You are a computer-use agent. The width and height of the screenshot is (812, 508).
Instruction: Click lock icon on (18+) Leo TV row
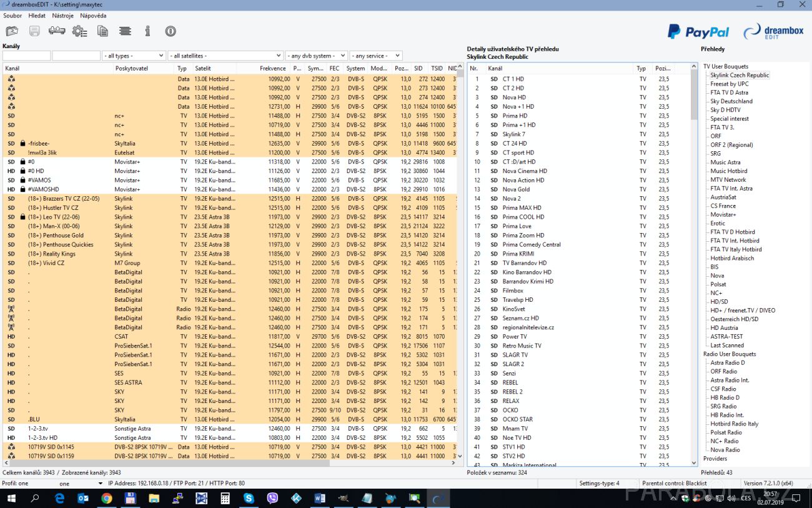coord(22,217)
